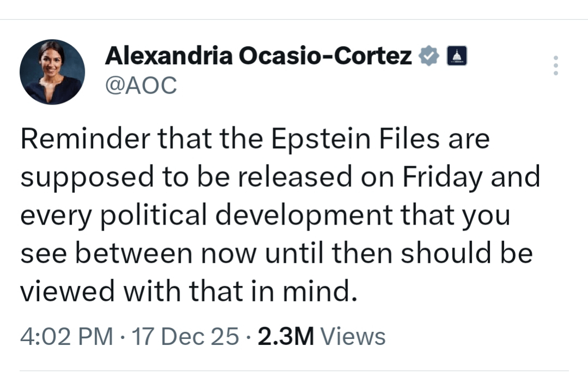The image size is (588, 376).
Task: Click the 2.3M view count number
Action: (285, 336)
